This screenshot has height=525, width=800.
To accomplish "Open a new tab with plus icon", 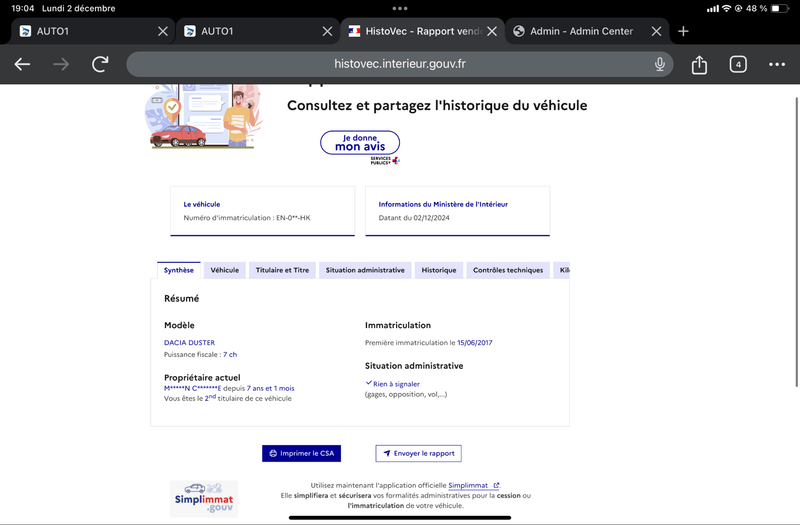I will (683, 31).
